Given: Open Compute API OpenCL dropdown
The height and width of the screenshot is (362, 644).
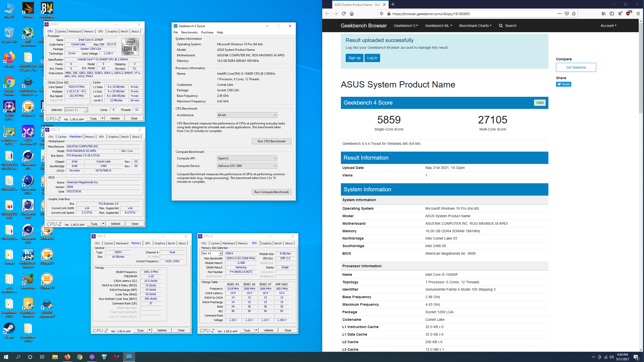Looking at the screenshot, I should 247,158.
